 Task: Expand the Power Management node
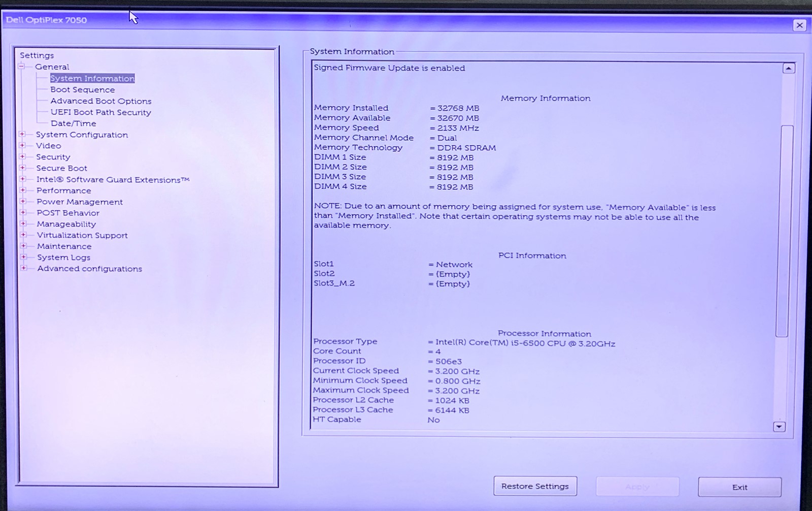pyautogui.click(x=23, y=202)
